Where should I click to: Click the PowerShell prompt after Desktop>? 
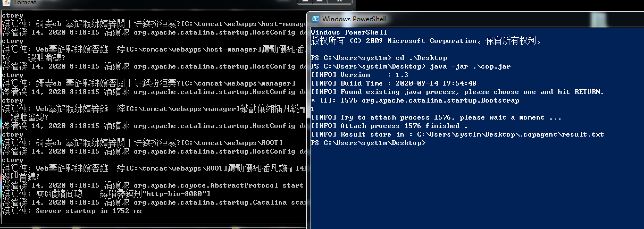click(428, 143)
